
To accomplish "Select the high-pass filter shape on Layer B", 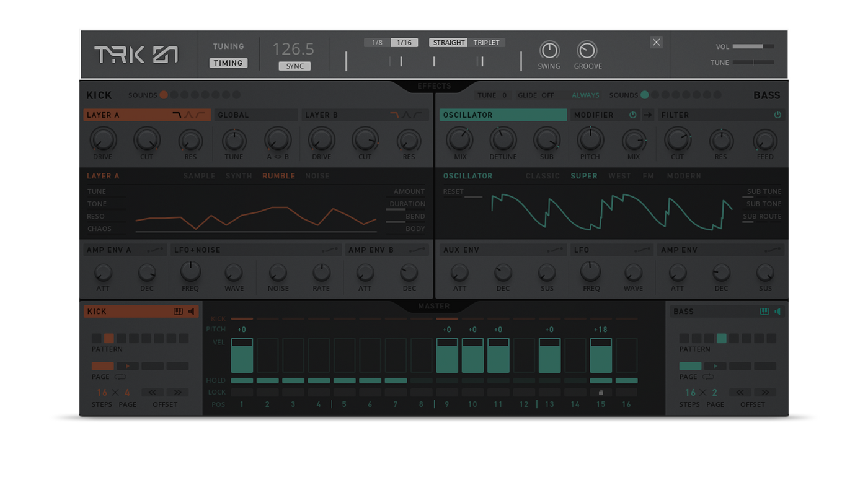I will pos(418,115).
